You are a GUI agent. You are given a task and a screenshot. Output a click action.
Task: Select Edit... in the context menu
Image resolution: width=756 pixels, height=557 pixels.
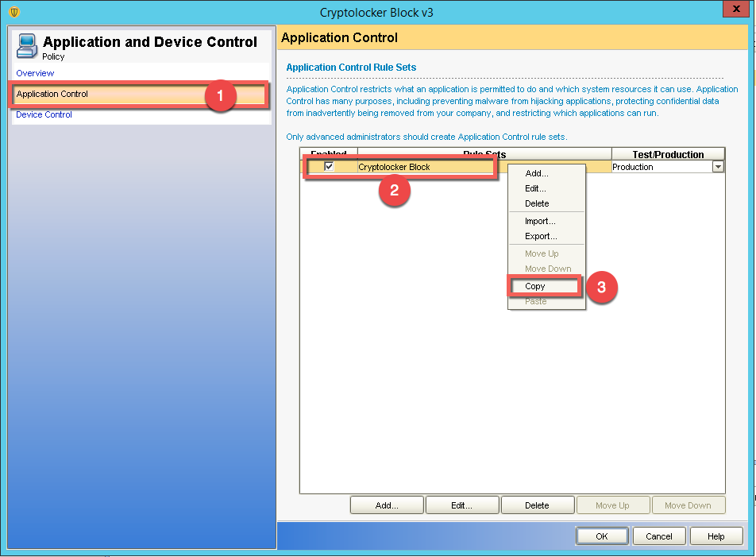click(x=535, y=188)
